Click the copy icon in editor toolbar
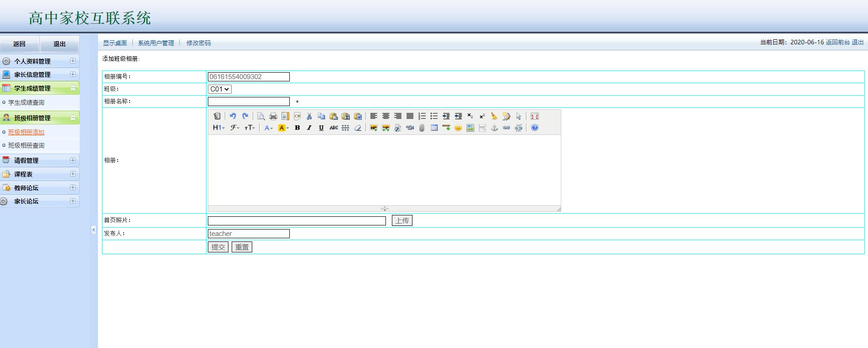The width and height of the screenshot is (868, 348). pyautogui.click(x=321, y=116)
